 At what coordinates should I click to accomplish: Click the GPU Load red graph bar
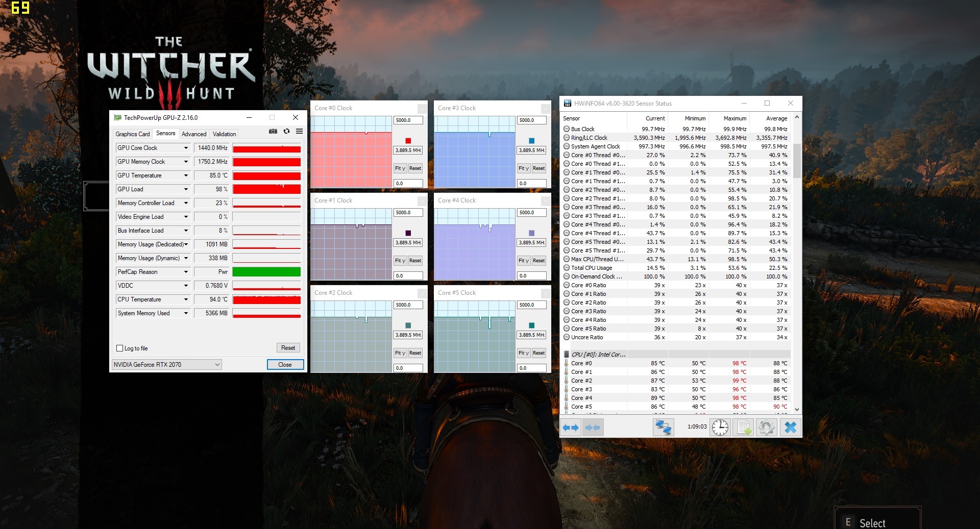(x=266, y=189)
